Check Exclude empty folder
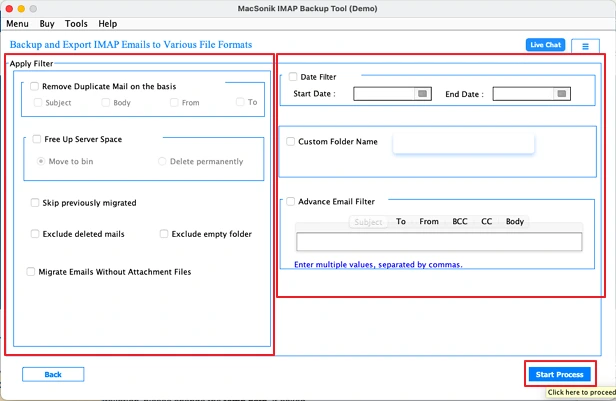Viewport: 616px width, 401px height. point(164,234)
